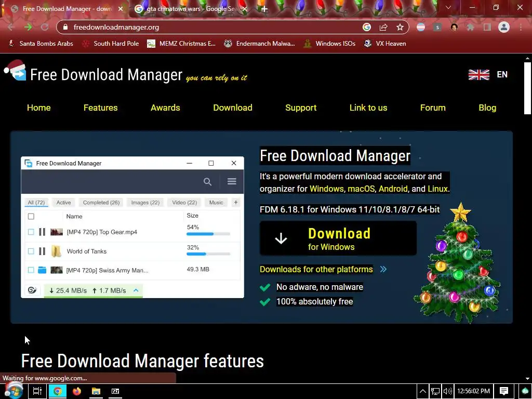Click the pause icon beside World of Tanks

coord(42,251)
